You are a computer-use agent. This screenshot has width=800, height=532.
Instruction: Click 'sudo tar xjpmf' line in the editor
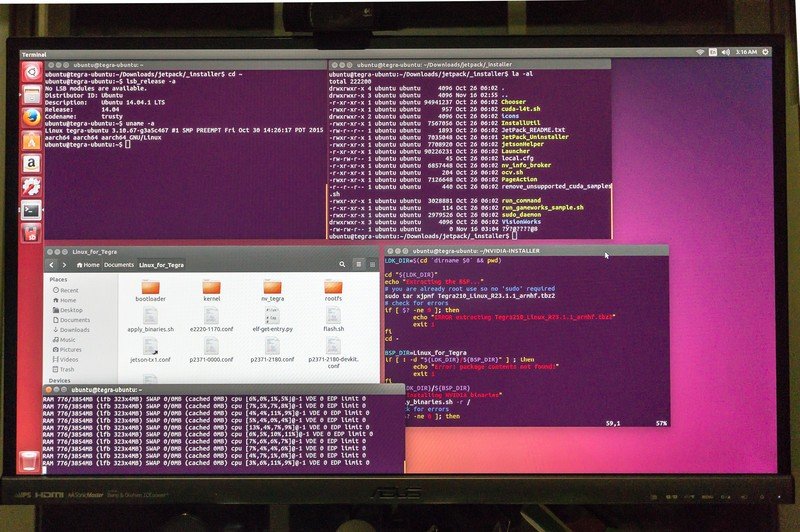coord(470,296)
